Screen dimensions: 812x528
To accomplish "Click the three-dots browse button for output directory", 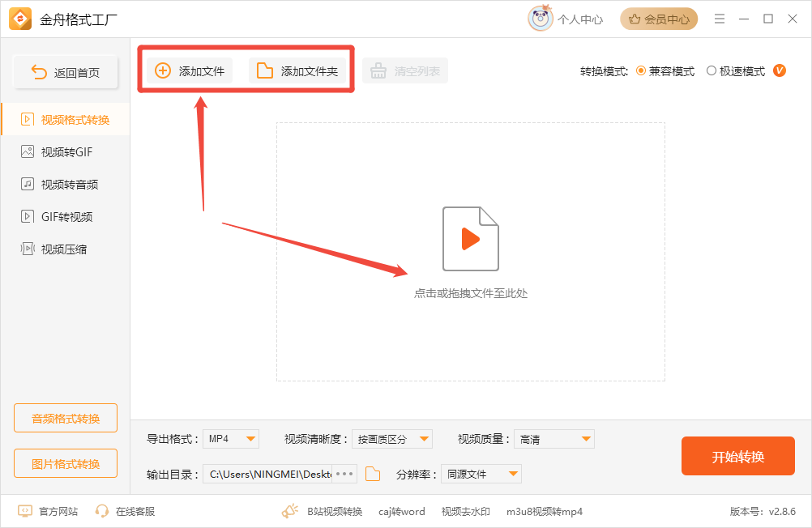I will [x=344, y=475].
